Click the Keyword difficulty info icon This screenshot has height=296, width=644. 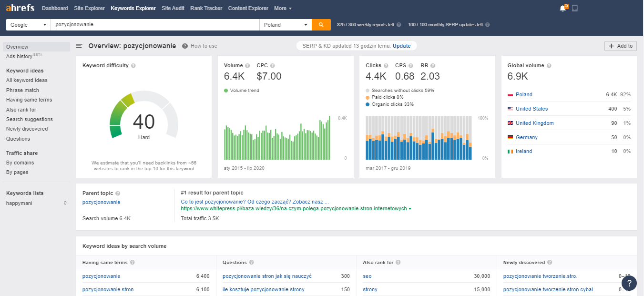133,66
